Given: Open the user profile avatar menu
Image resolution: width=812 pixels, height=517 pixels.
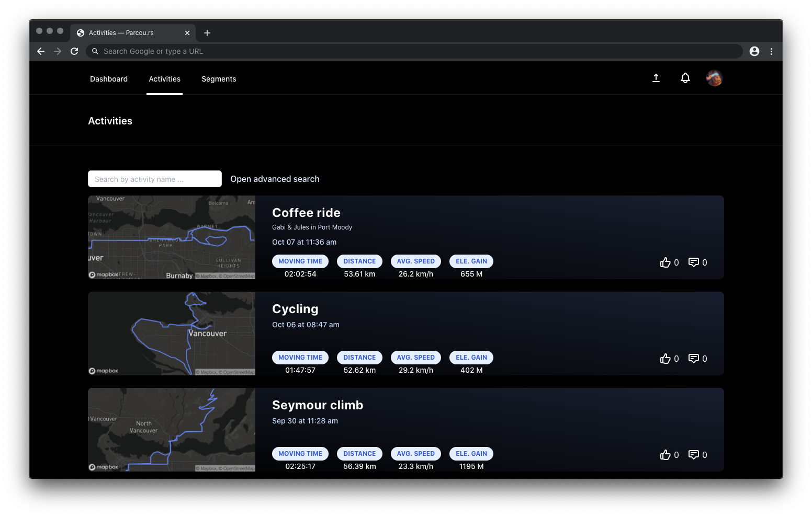Looking at the screenshot, I should tap(714, 78).
